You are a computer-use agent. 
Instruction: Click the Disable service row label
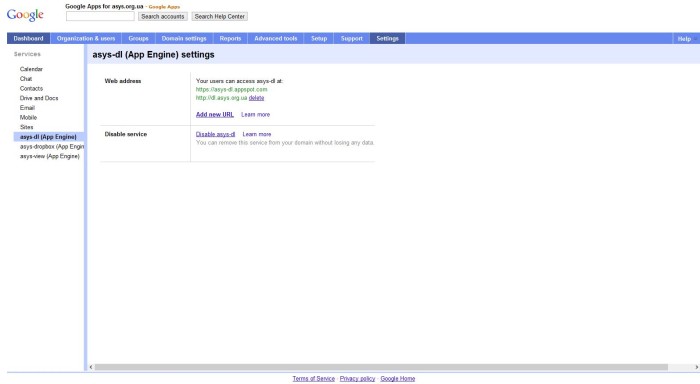[125, 134]
